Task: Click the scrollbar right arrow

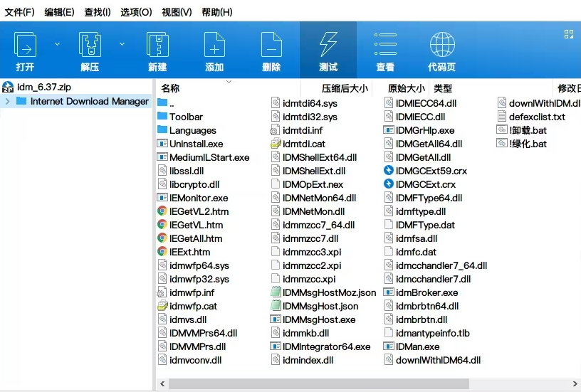Action: coord(575,383)
